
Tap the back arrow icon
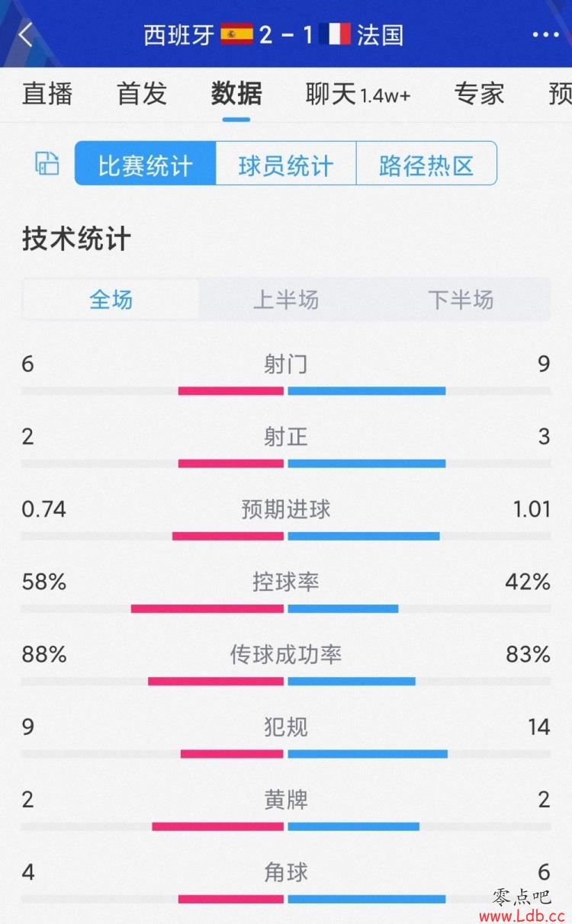(x=26, y=34)
